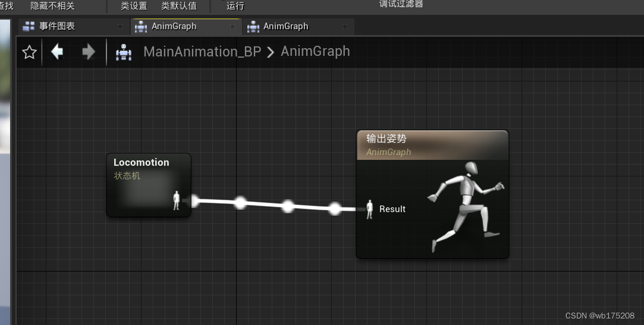644x325 pixels.
Task: Open the 调试过滤器 selector
Action: 401,4
